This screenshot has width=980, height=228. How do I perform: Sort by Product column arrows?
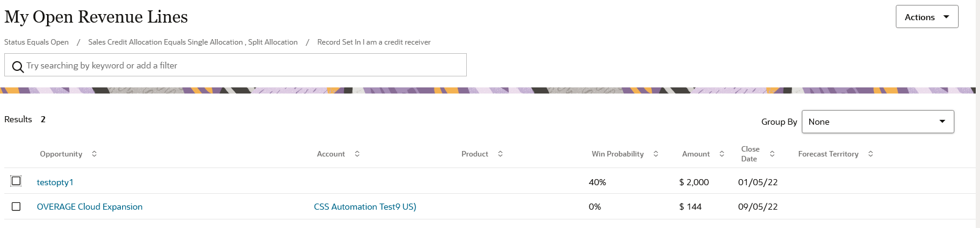(x=500, y=154)
